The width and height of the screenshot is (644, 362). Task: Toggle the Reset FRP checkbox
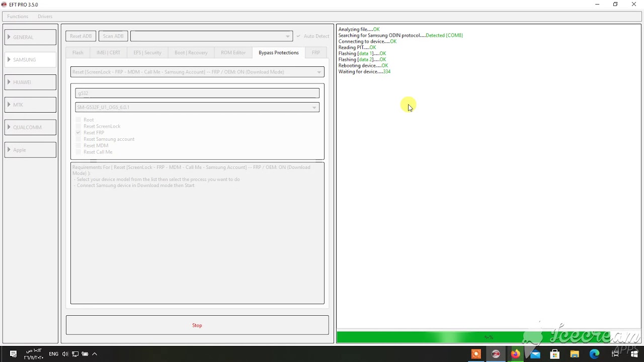coord(78,133)
